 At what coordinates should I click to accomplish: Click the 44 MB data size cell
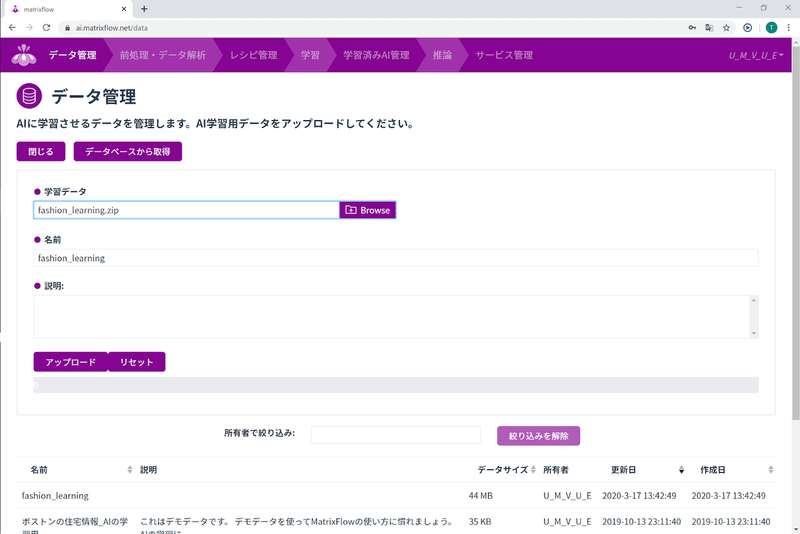point(481,496)
